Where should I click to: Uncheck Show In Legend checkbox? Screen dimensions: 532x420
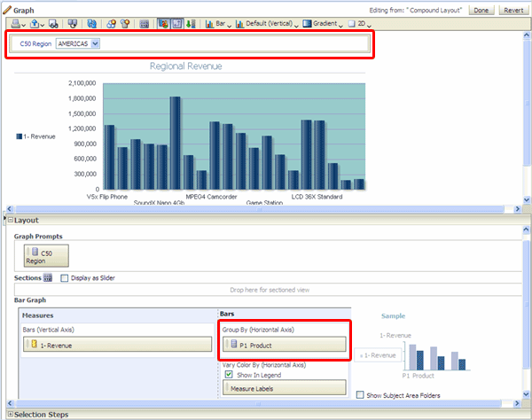pos(229,374)
